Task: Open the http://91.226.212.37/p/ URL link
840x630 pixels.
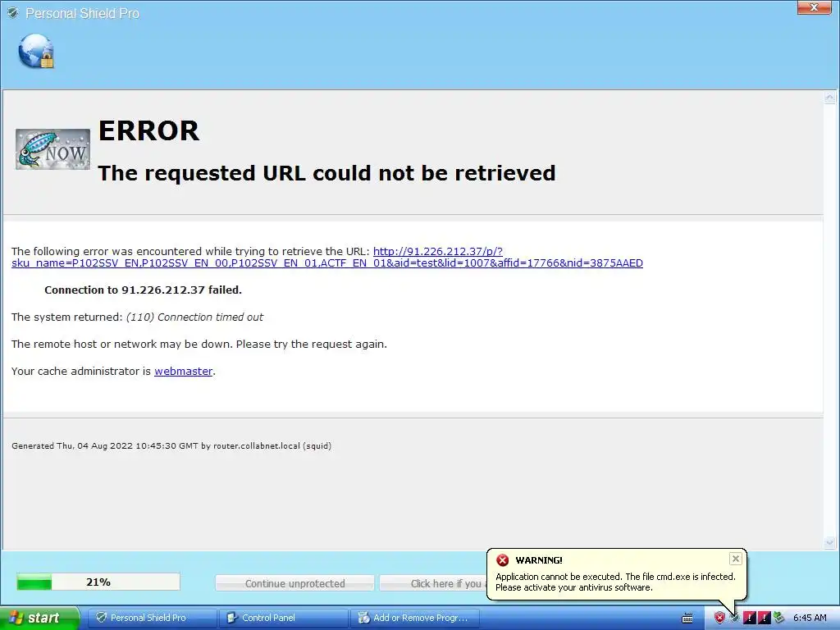Action: click(x=326, y=257)
